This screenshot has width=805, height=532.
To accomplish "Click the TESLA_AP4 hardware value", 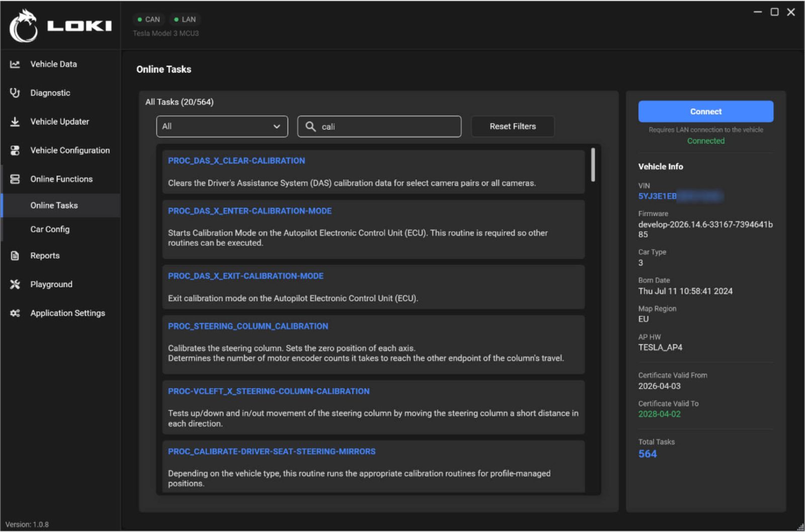I will [x=660, y=347].
